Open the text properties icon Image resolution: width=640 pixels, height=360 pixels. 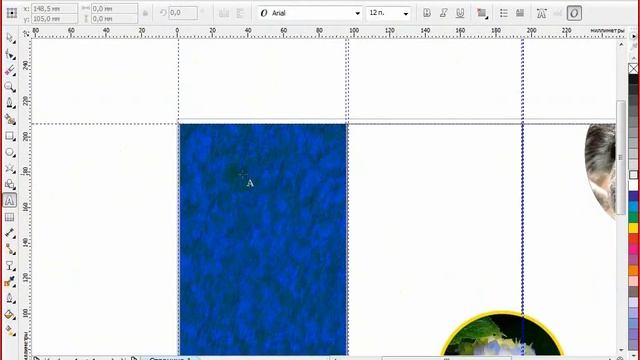(541, 13)
